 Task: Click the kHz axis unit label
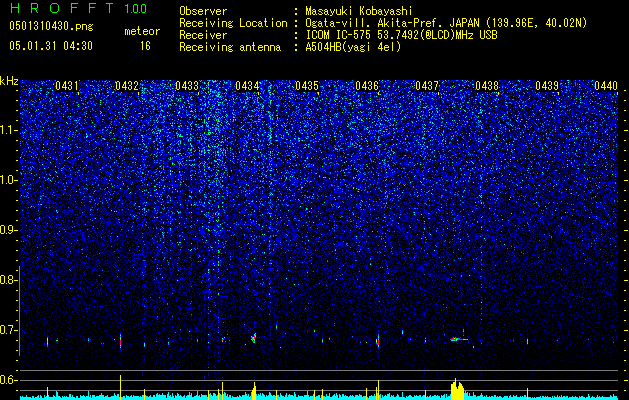[x=9, y=81]
